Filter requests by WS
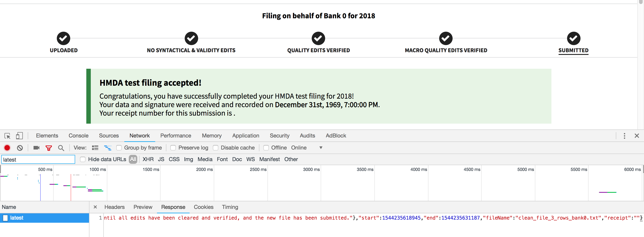 coord(250,159)
